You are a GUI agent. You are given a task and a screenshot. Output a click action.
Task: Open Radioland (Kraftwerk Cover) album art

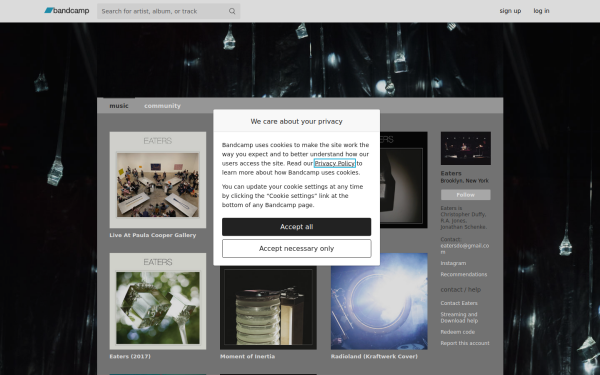pyautogui.click(x=379, y=301)
